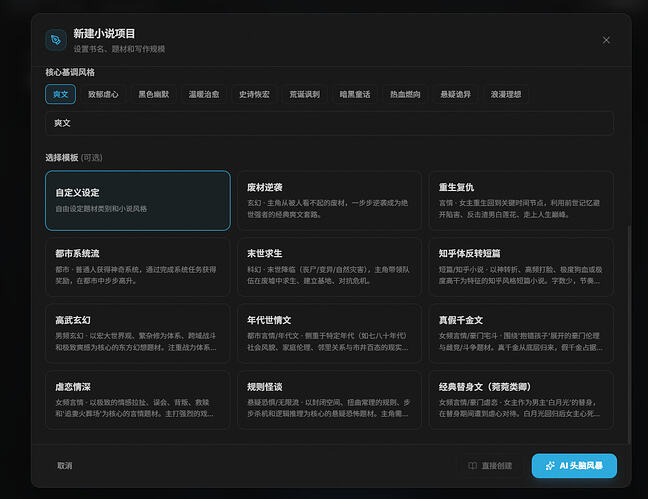Click the 选择模板 (可选) section label
The width and height of the screenshot is (648, 499).
point(74,158)
